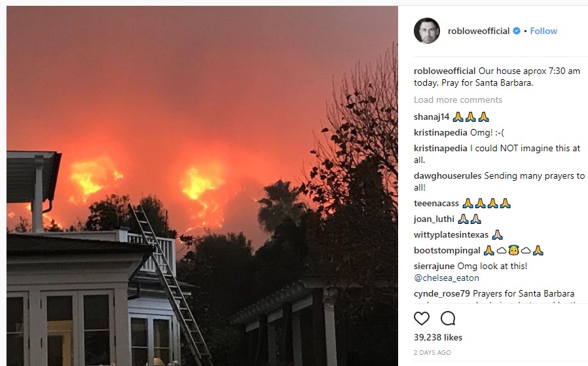Click the 2 DAYS AGO timestamp

pos(432,352)
